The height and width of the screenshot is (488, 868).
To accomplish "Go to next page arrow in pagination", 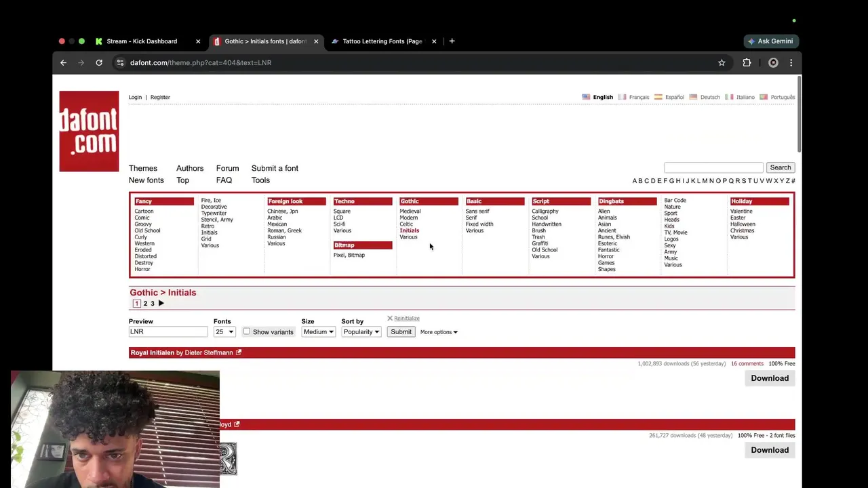I will [x=161, y=303].
